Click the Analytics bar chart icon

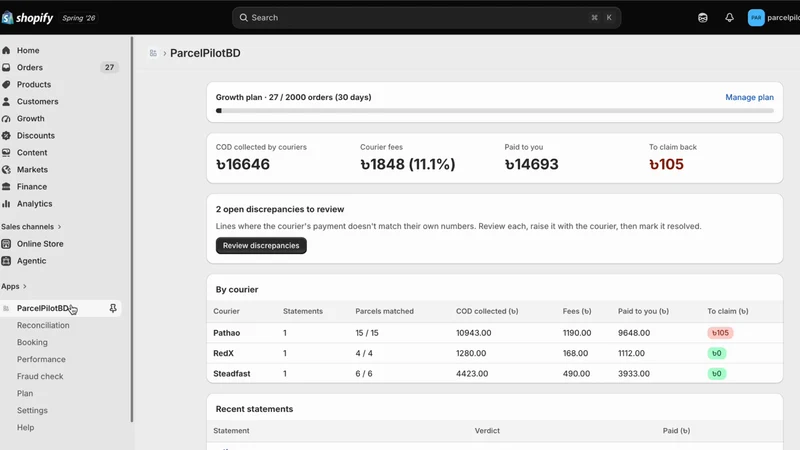tap(6, 204)
